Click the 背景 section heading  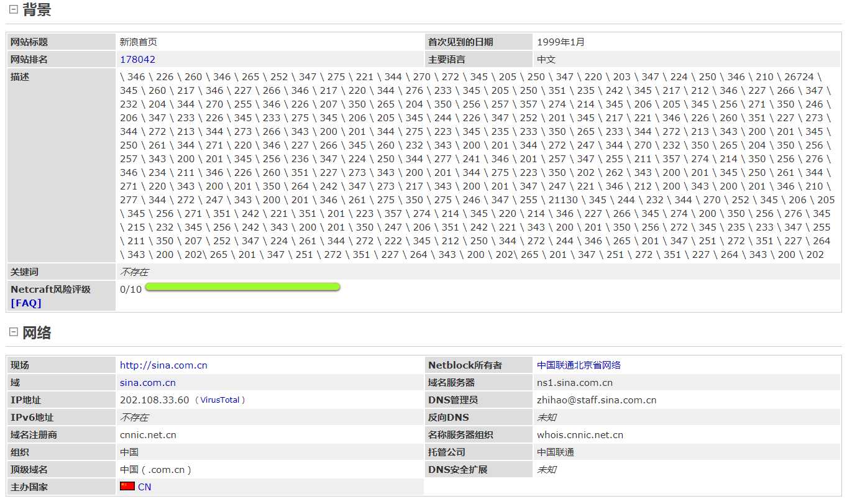(x=37, y=9)
